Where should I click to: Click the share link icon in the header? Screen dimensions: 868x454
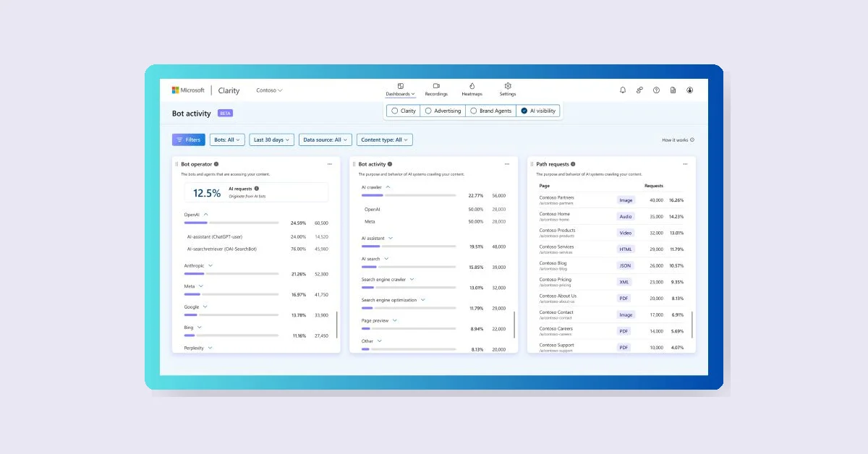click(639, 90)
